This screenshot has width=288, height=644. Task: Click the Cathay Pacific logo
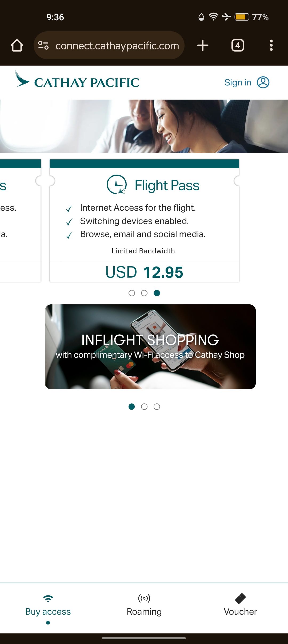(x=77, y=80)
